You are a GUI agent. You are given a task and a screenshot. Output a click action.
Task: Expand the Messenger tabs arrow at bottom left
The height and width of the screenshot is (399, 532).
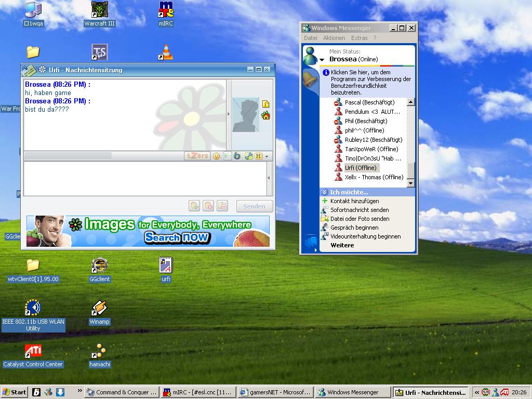point(315,250)
